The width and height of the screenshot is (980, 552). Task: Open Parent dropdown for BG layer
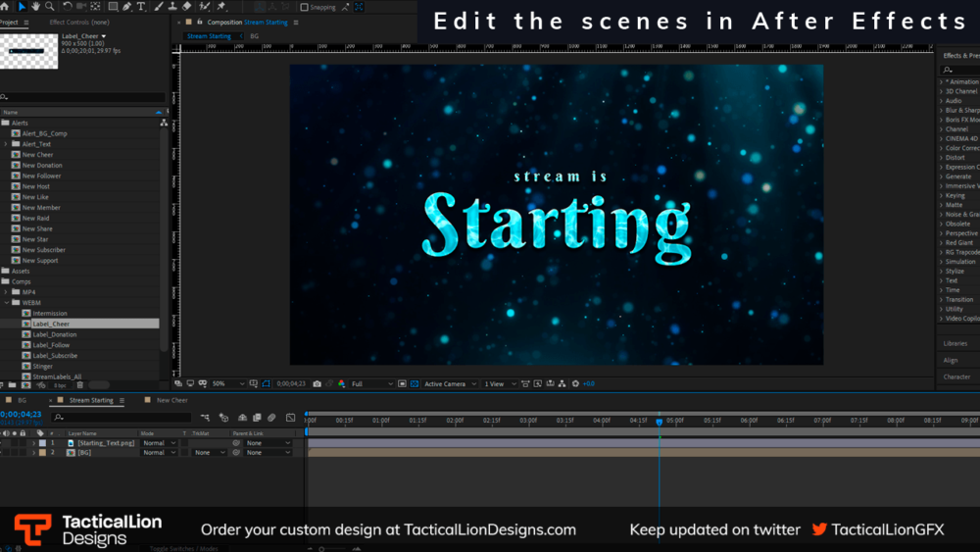coord(268,453)
